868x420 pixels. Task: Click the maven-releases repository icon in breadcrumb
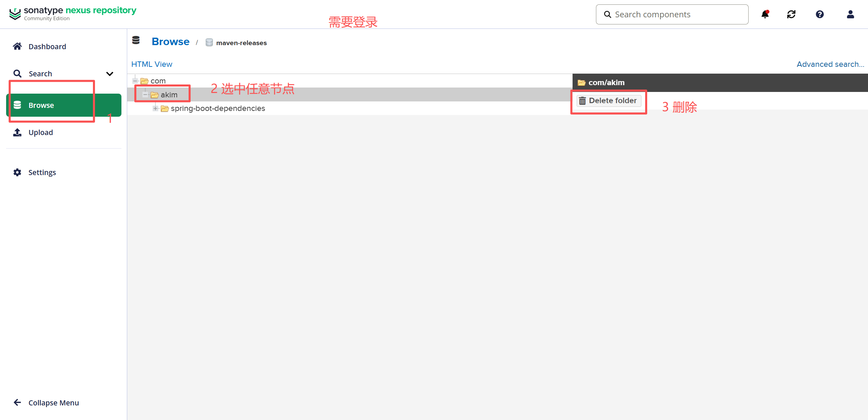click(209, 43)
